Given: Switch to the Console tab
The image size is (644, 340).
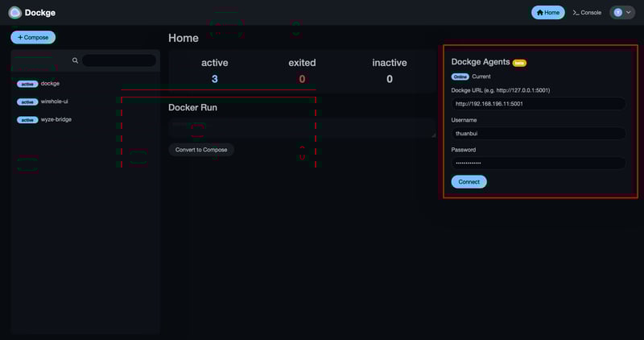Looking at the screenshot, I should pos(587,13).
